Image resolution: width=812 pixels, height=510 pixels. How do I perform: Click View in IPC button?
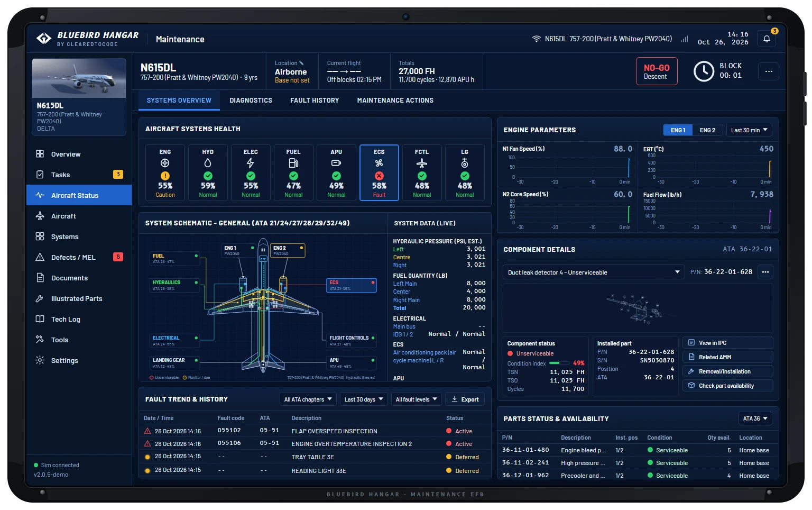tap(728, 343)
